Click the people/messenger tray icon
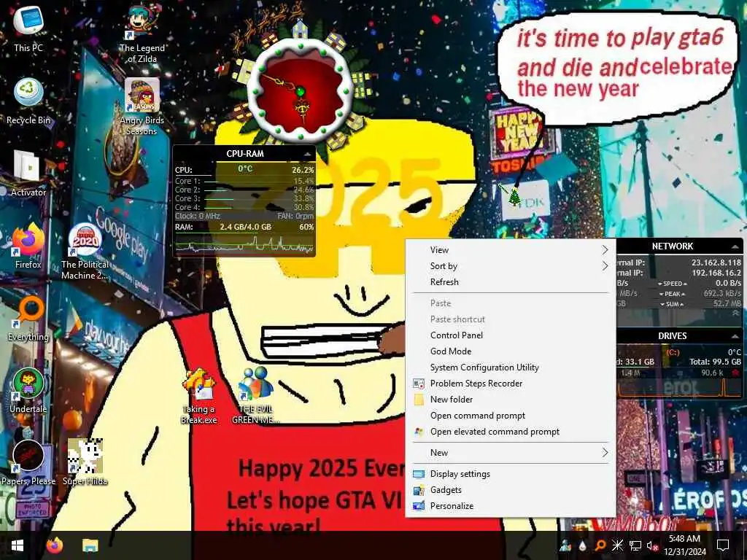The image size is (747, 560). click(x=565, y=545)
